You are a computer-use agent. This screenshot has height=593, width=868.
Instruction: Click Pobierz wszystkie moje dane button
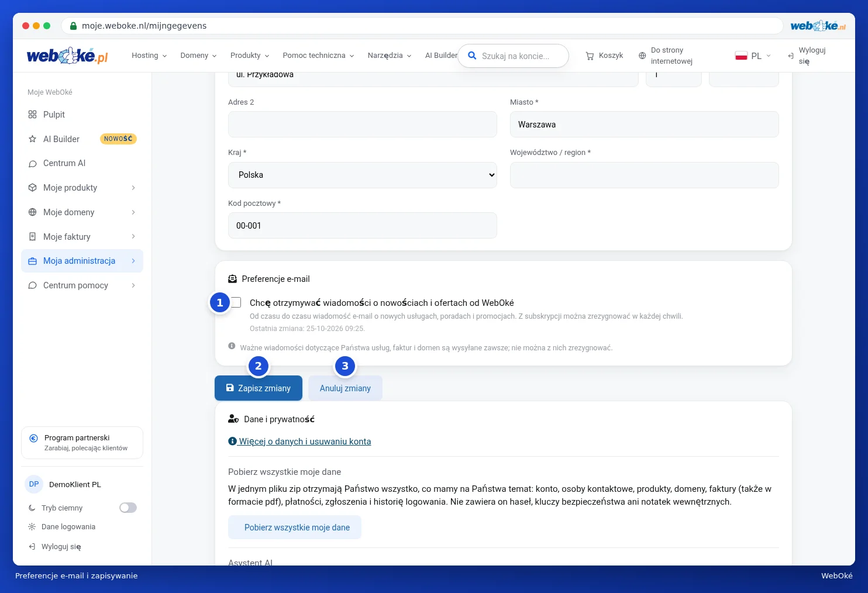point(295,528)
